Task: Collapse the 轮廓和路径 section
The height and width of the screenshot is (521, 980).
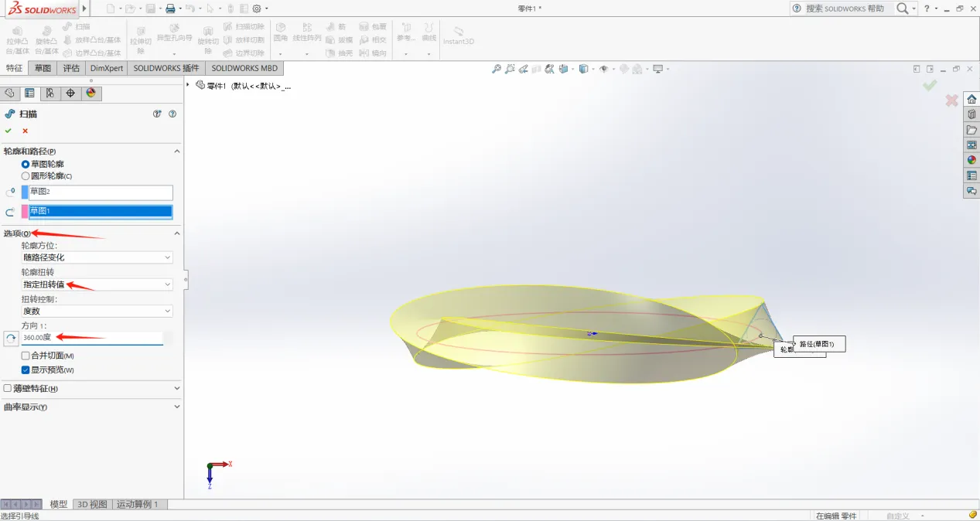Action: (x=176, y=152)
